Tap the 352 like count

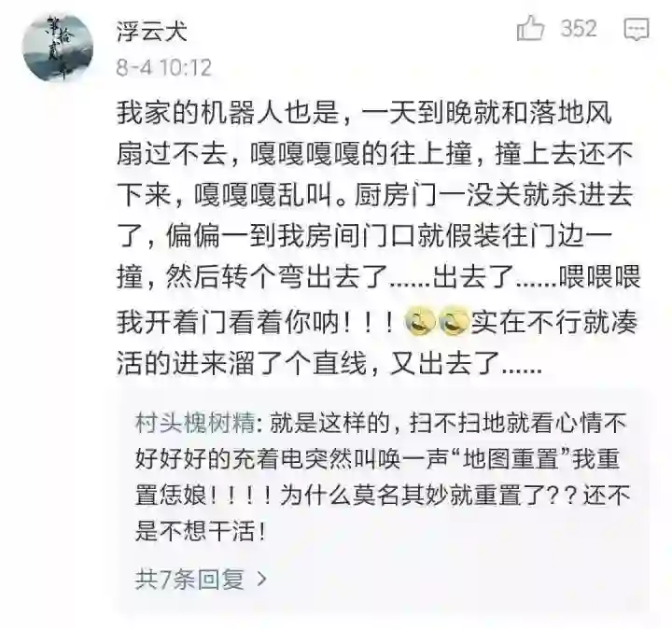pyautogui.click(x=579, y=29)
